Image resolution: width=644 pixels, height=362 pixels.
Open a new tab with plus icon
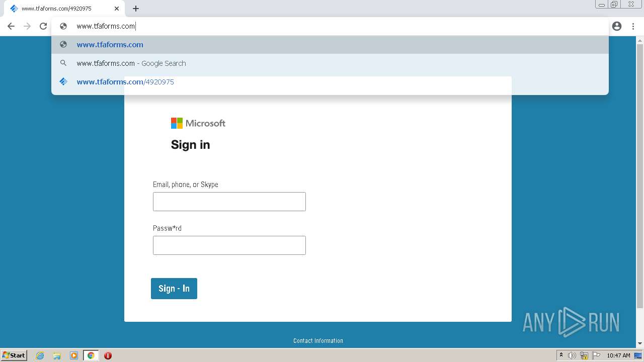(x=136, y=9)
